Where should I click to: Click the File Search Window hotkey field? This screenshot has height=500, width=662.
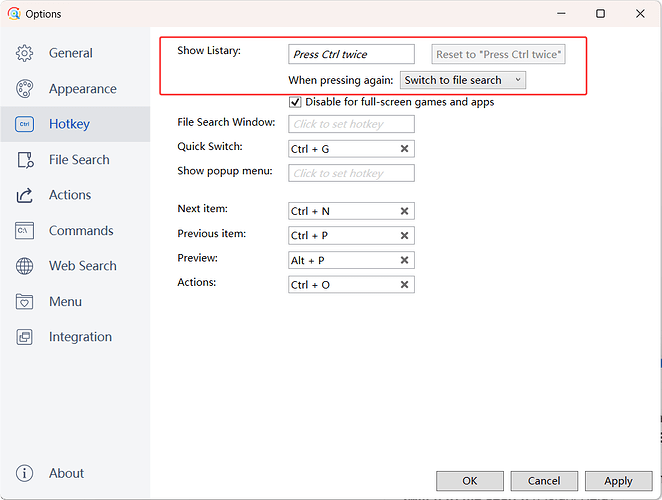351,124
